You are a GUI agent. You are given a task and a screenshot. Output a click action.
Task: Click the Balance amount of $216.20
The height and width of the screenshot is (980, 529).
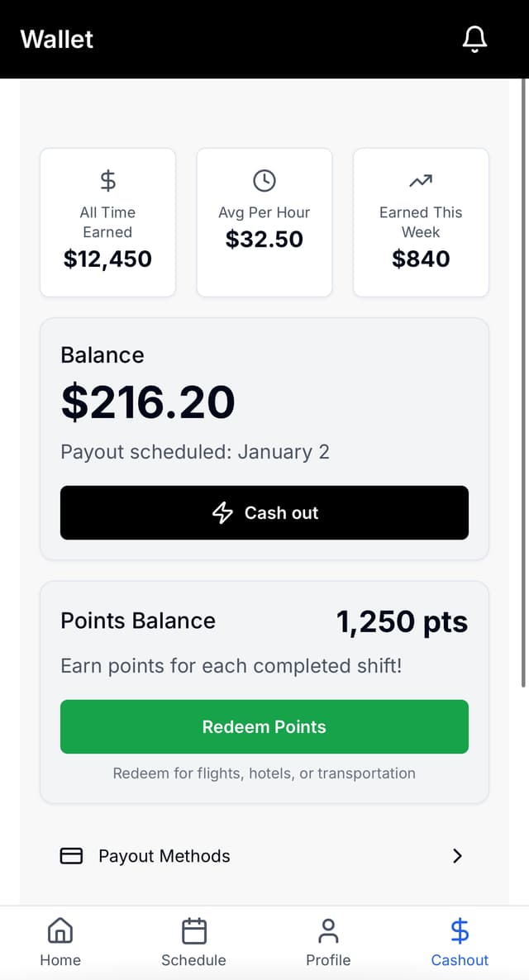click(x=147, y=402)
